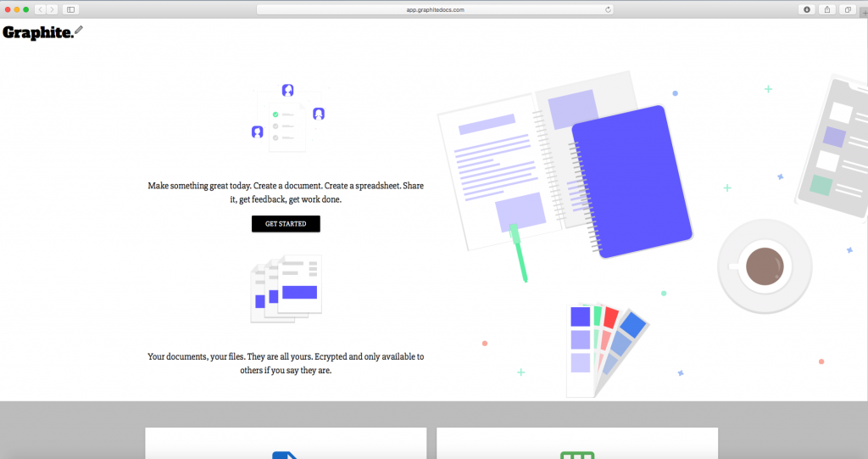This screenshot has width=868, height=459.
Task: Click the stacked documents illustration
Action: (x=287, y=288)
